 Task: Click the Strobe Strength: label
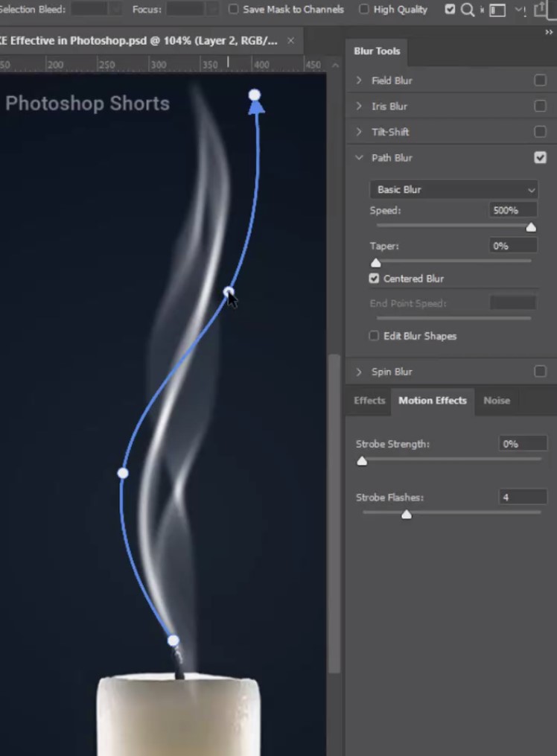click(392, 444)
